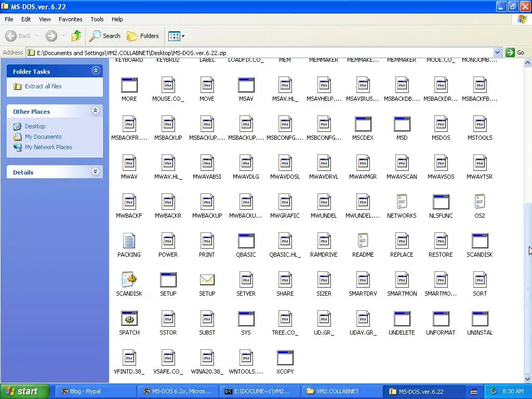Select the SYS program file icon
The image size is (532, 399).
[246, 319]
